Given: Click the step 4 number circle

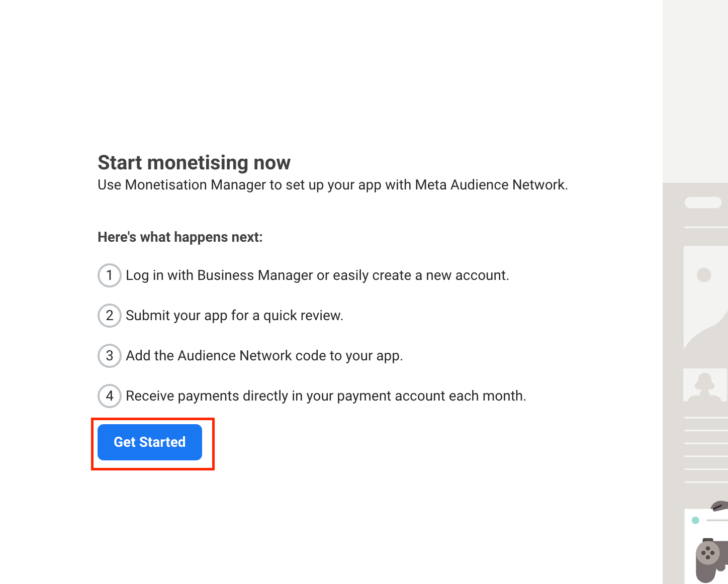Looking at the screenshot, I should click(110, 396).
